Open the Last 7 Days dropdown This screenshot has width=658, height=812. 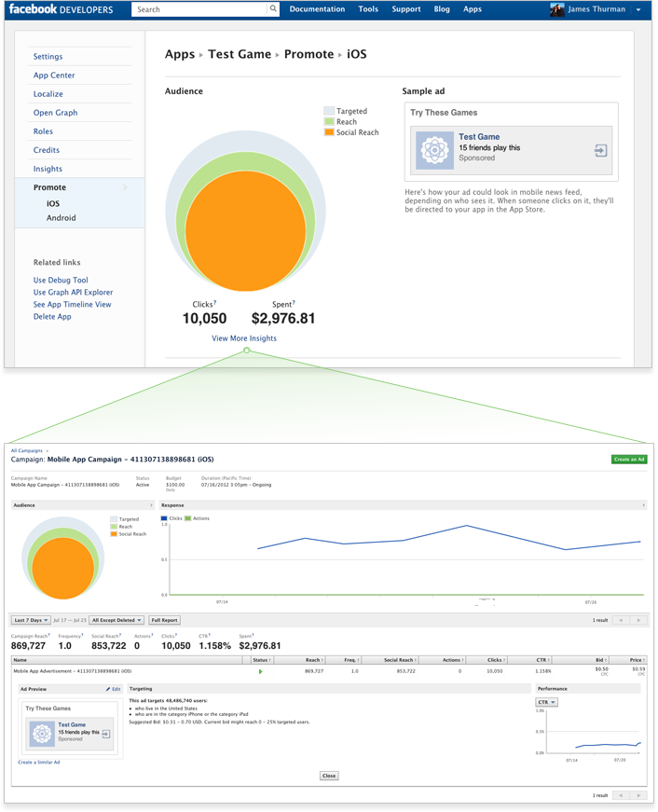(31, 620)
